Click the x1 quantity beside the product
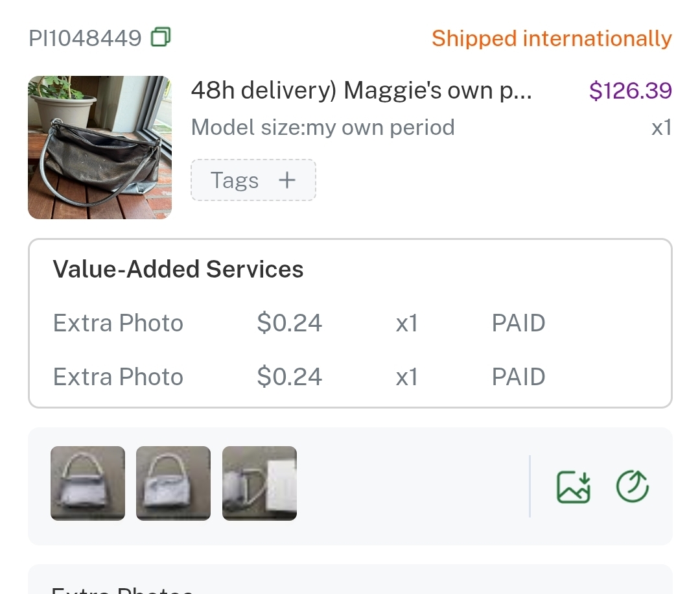The image size is (700, 594). point(661,128)
